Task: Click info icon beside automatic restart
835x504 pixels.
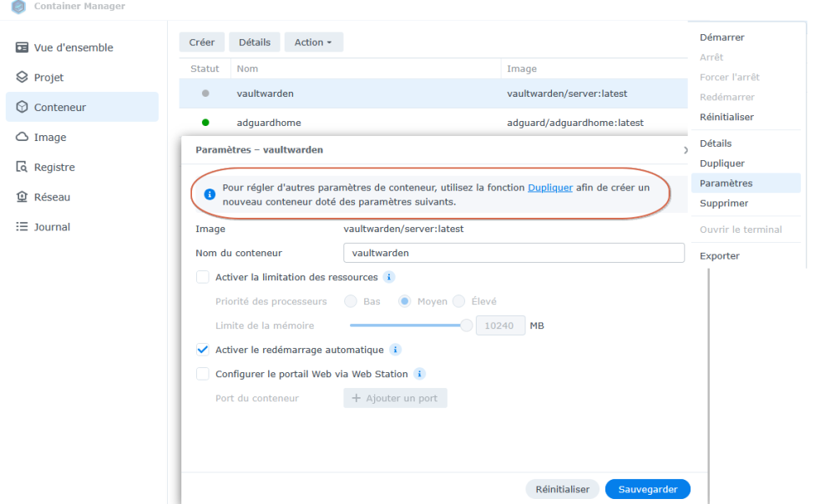Action: click(395, 350)
